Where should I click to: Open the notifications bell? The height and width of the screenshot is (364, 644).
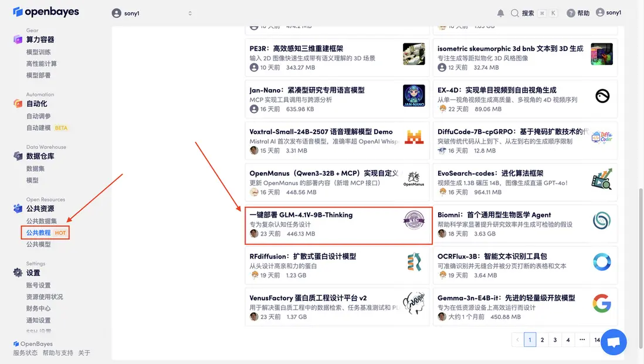tap(500, 13)
